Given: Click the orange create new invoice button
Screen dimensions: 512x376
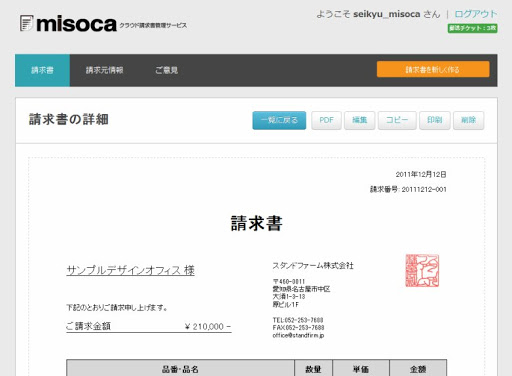Looking at the screenshot, I should 433,69.
